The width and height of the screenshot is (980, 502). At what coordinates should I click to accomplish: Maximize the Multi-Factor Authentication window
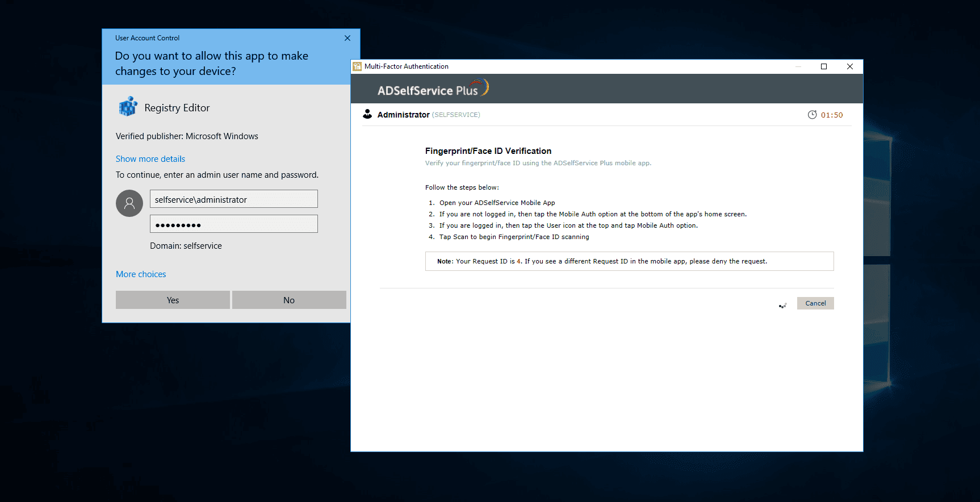[824, 66]
